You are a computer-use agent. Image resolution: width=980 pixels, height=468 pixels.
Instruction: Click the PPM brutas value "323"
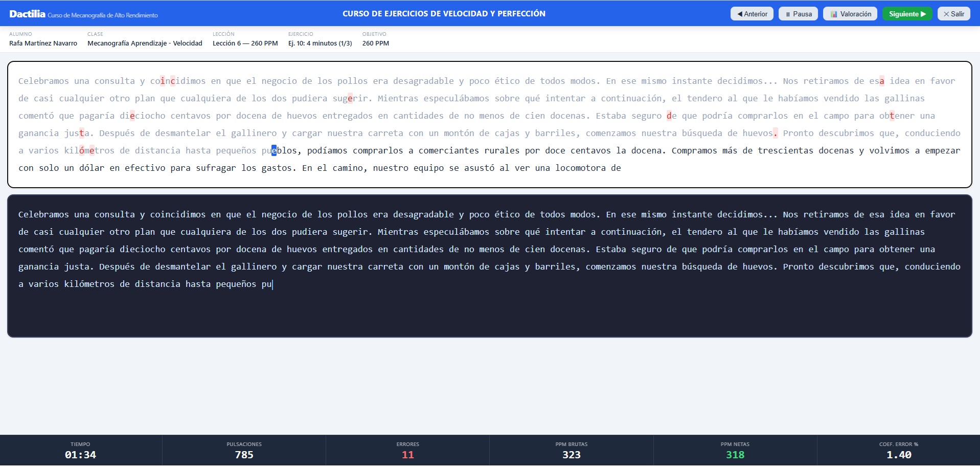tap(571, 455)
